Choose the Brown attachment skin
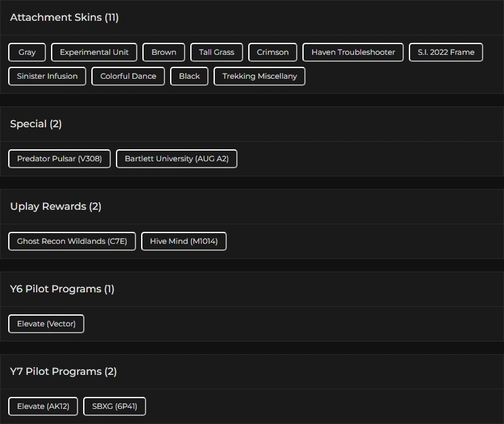Screen dimensions: 504x424 pos(164,52)
